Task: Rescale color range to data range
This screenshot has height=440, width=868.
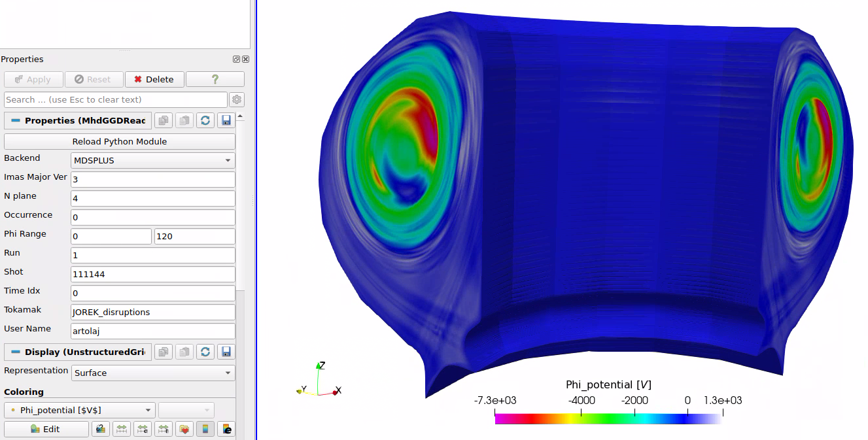Action: point(122,429)
